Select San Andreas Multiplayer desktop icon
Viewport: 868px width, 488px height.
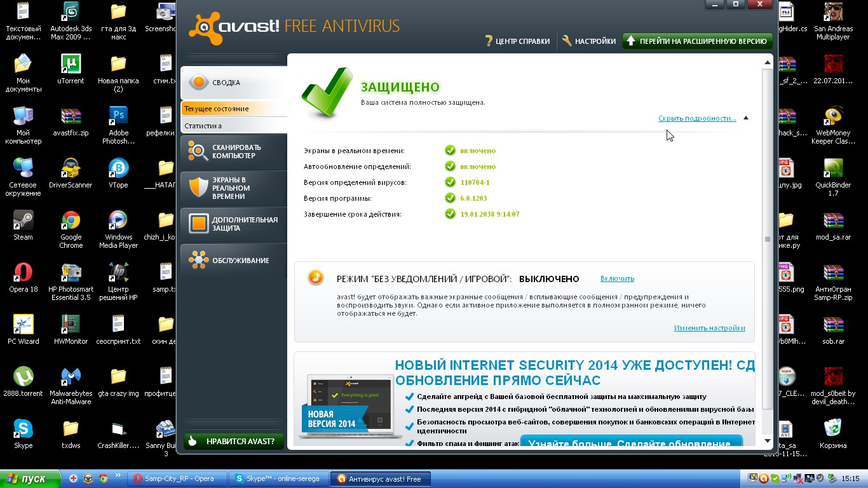[x=833, y=20]
